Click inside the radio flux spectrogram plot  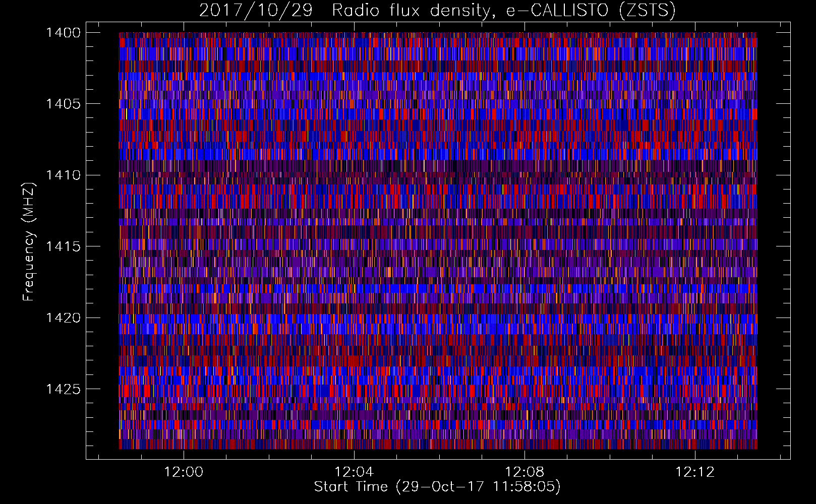pyautogui.click(x=438, y=240)
